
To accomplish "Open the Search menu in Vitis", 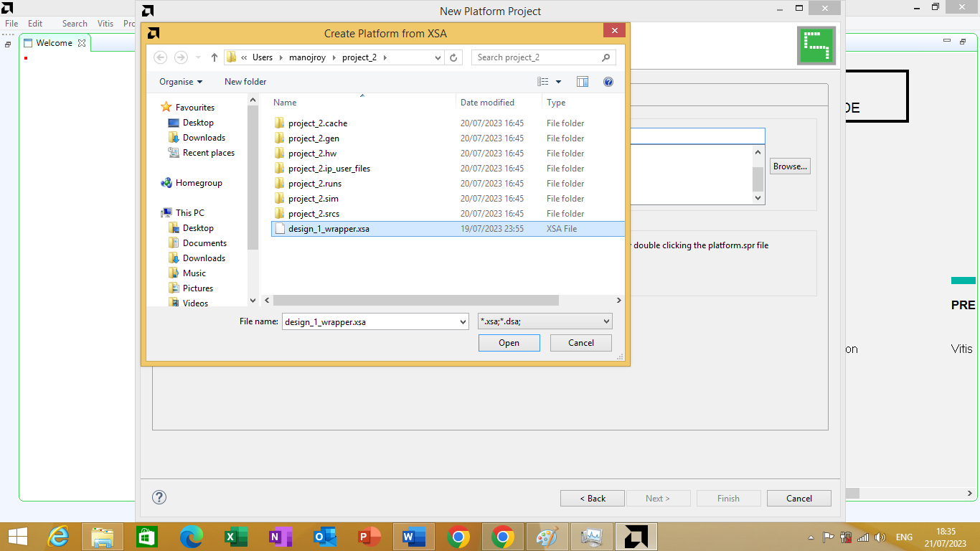I will [x=75, y=24].
